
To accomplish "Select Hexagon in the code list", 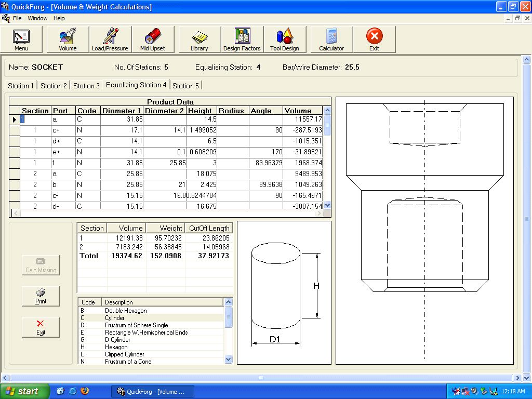I will [x=116, y=347].
